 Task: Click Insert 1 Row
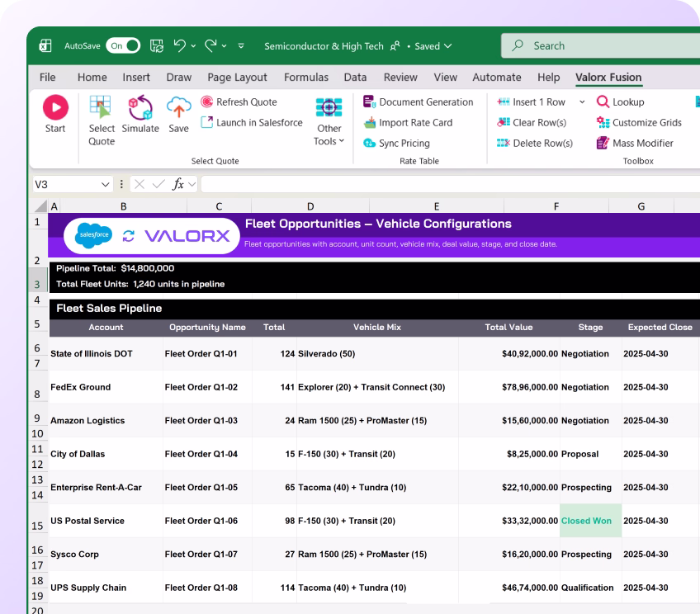pos(532,102)
